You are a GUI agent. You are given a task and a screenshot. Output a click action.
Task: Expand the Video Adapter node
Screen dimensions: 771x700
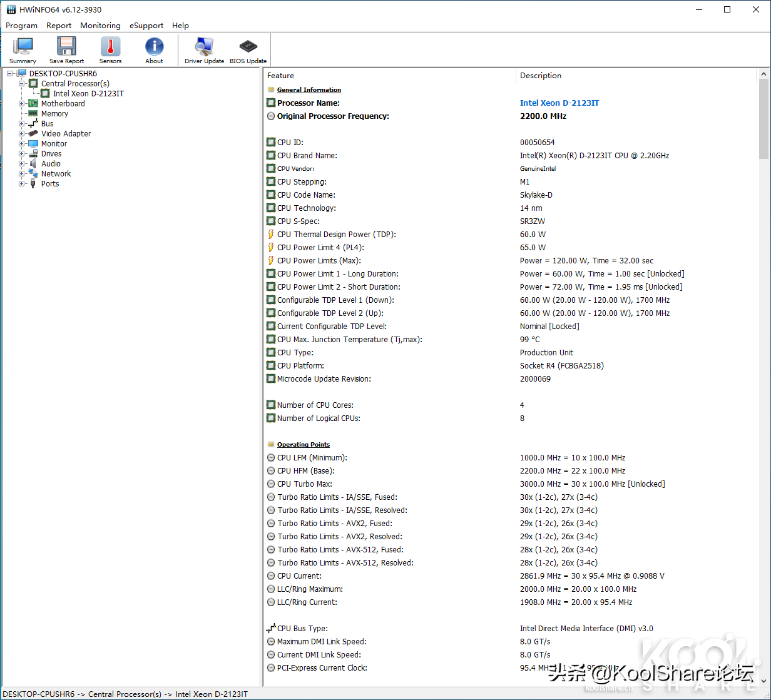pyautogui.click(x=22, y=134)
